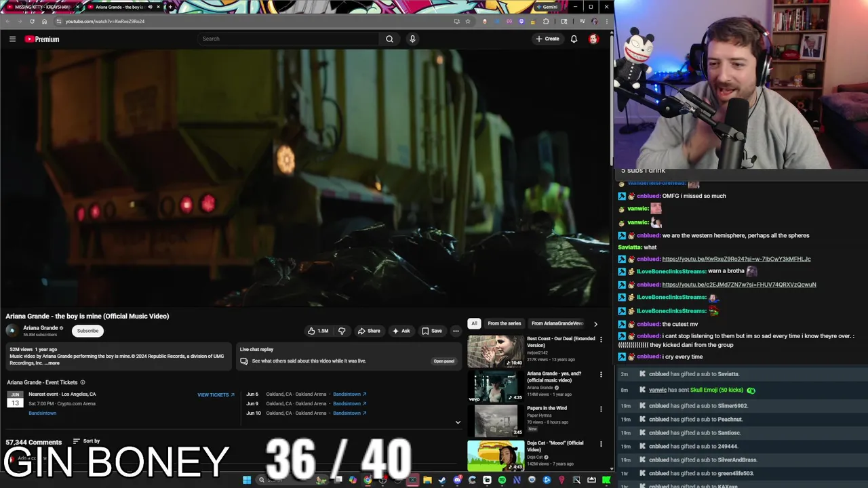Image resolution: width=868 pixels, height=488 pixels.
Task: Expand more event dates chevron
Action: [x=458, y=422]
